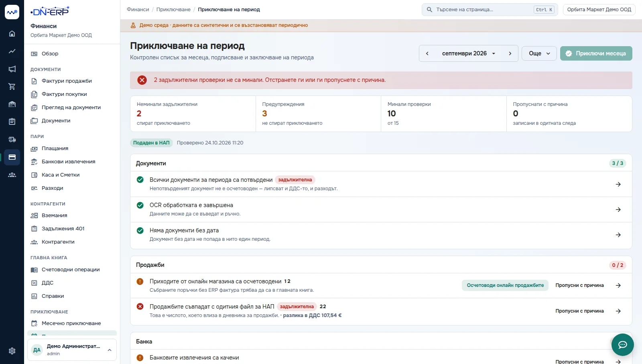Open the 'Още' dropdown menu
This screenshot has width=642, height=364.
539,53
